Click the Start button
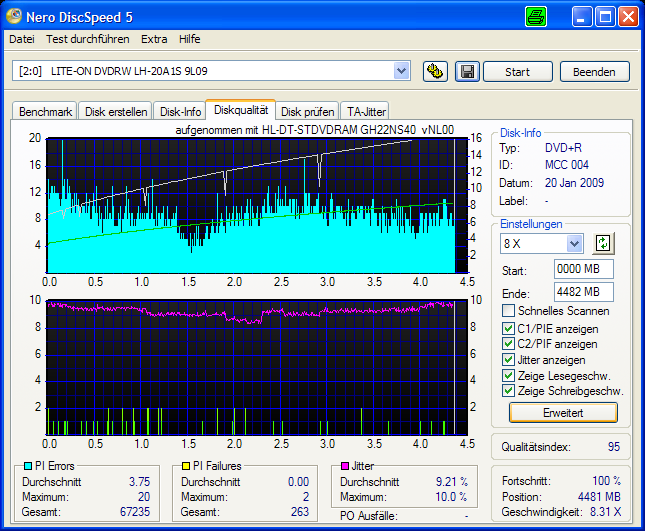 pos(517,72)
